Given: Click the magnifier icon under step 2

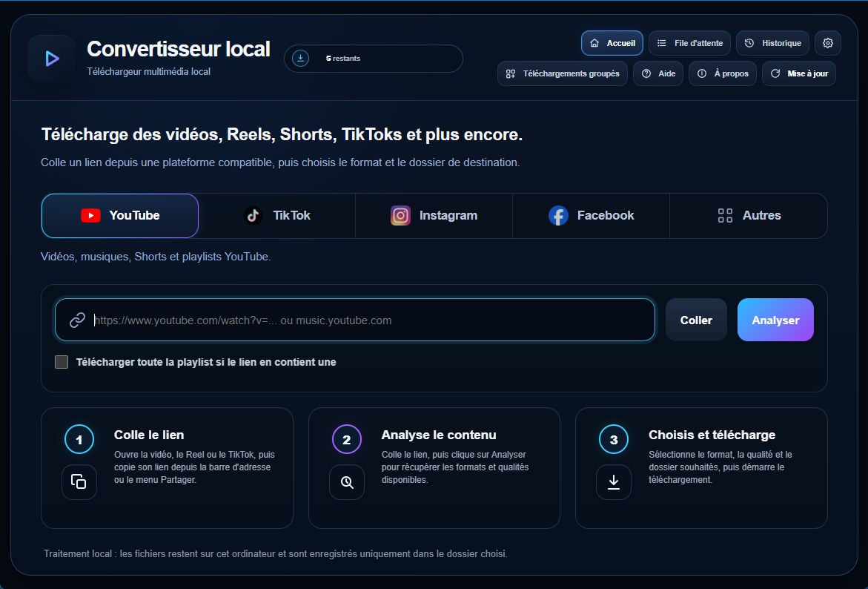Looking at the screenshot, I should (x=347, y=482).
